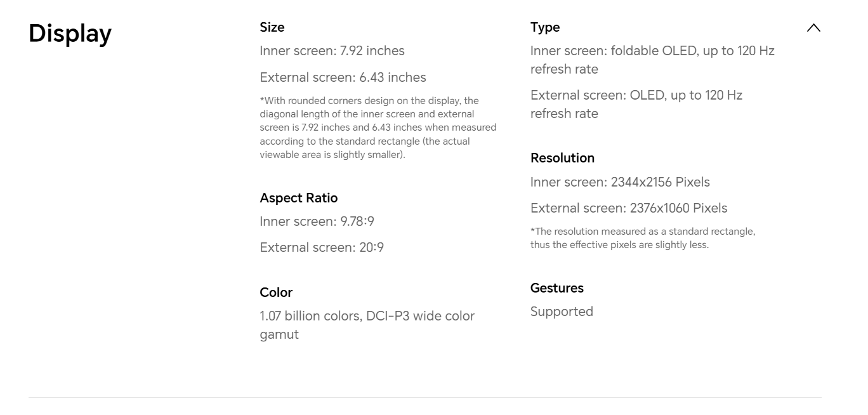Collapse the Display section with the chevron
Image resolution: width=868 pixels, height=415 pixels.
point(813,28)
